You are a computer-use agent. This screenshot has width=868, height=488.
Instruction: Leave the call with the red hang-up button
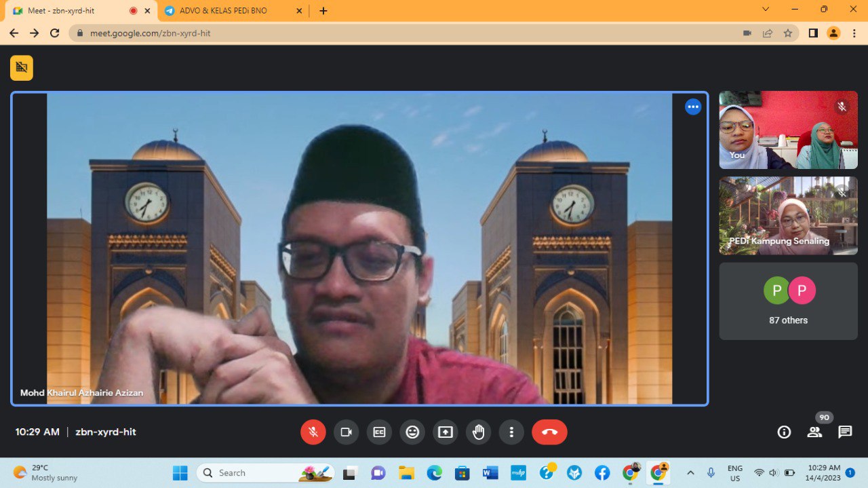tap(549, 432)
